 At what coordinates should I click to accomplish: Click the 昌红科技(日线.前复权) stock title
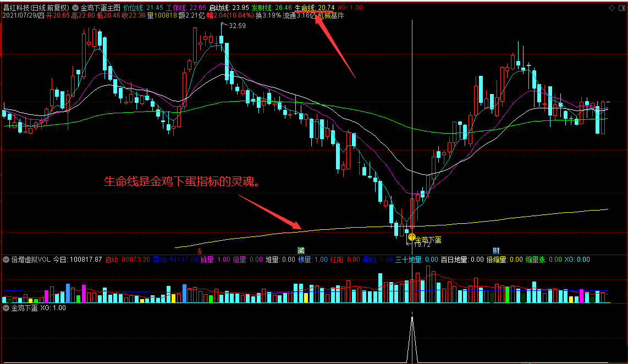coord(36,8)
